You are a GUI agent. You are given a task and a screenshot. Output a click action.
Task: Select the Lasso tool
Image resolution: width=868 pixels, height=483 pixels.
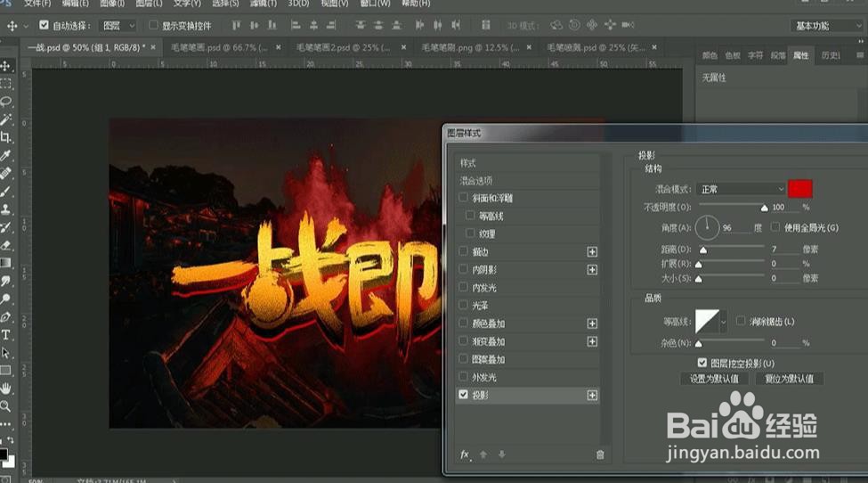[6, 102]
